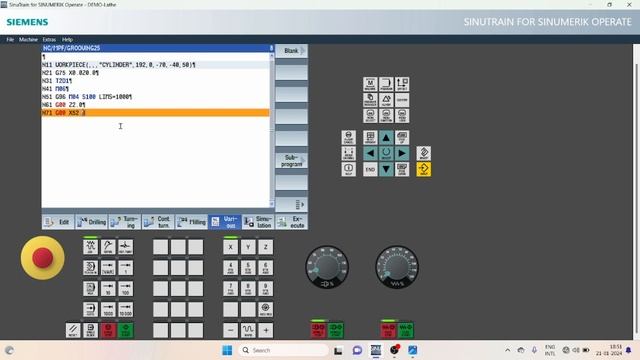Toggle the SINGLE BLOCK key

pos(90,330)
